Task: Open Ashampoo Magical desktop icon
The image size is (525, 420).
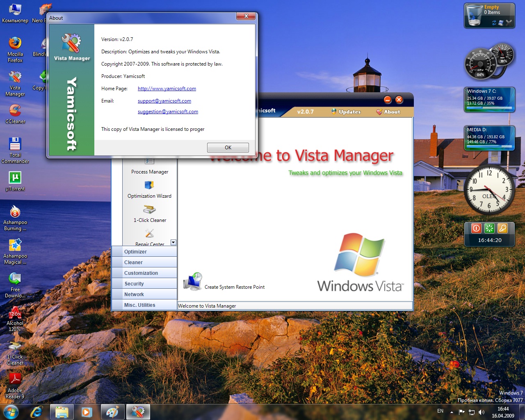Action: click(x=15, y=251)
